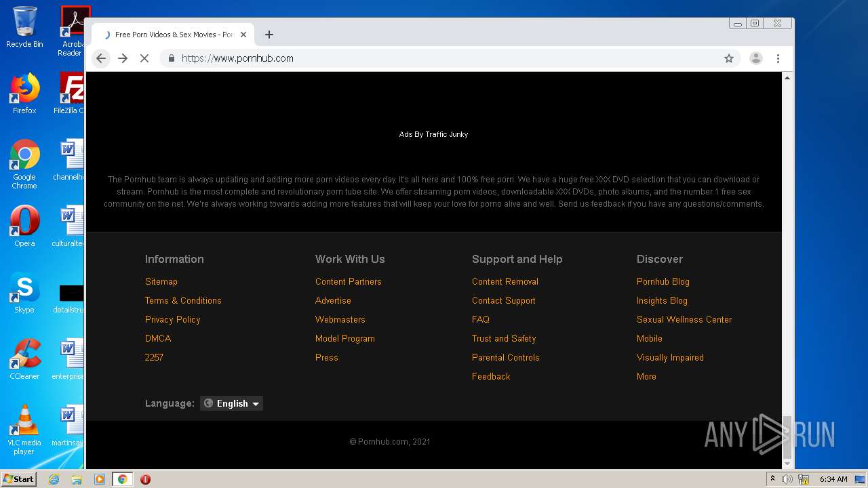Image resolution: width=868 pixels, height=488 pixels.
Task: Open the Windows Start menu
Action: pyautogui.click(x=19, y=479)
